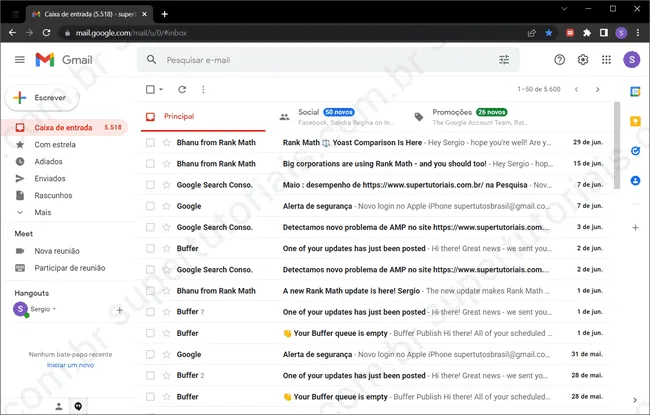The image size is (650, 415).
Task: Check the 7 de jun. Alerta de segurança email
Action: (x=150, y=206)
